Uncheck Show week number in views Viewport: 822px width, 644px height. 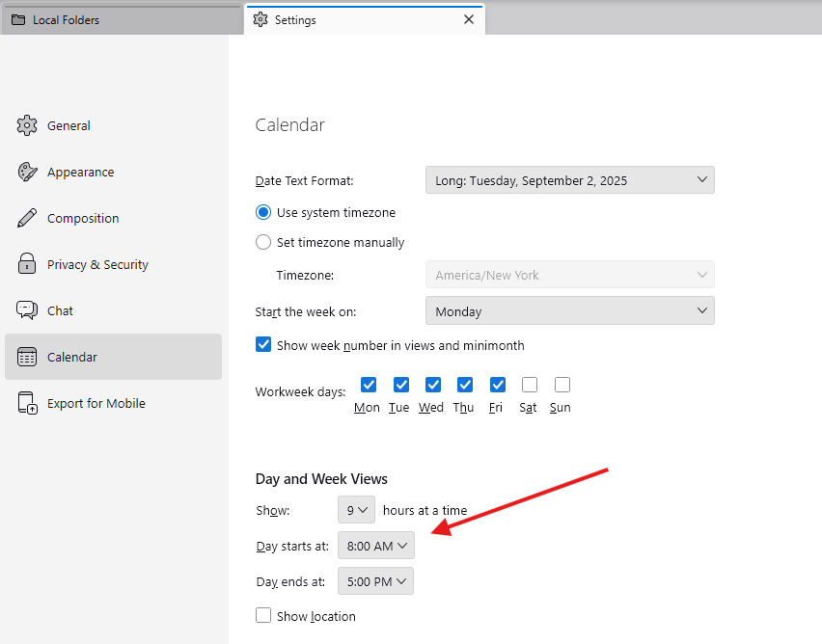point(263,344)
